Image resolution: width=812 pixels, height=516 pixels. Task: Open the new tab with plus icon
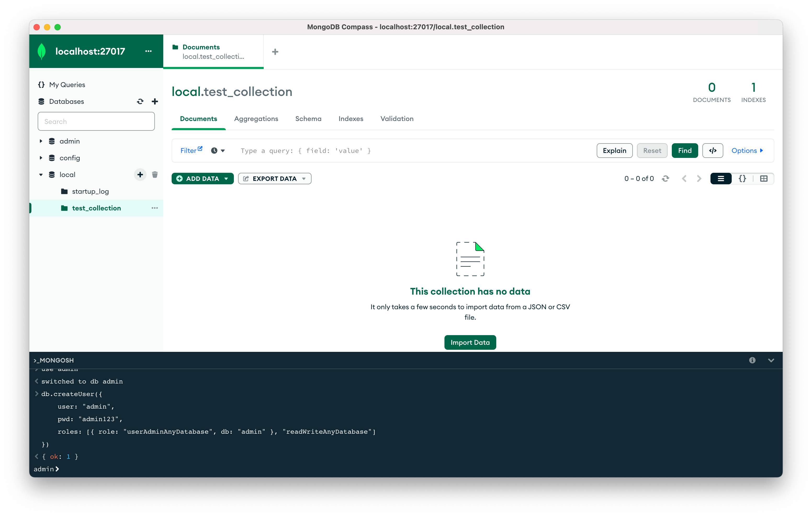click(275, 52)
